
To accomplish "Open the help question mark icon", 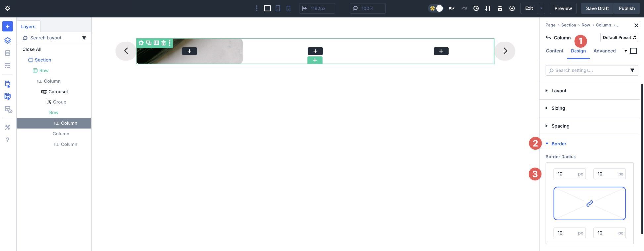I will click(7, 140).
